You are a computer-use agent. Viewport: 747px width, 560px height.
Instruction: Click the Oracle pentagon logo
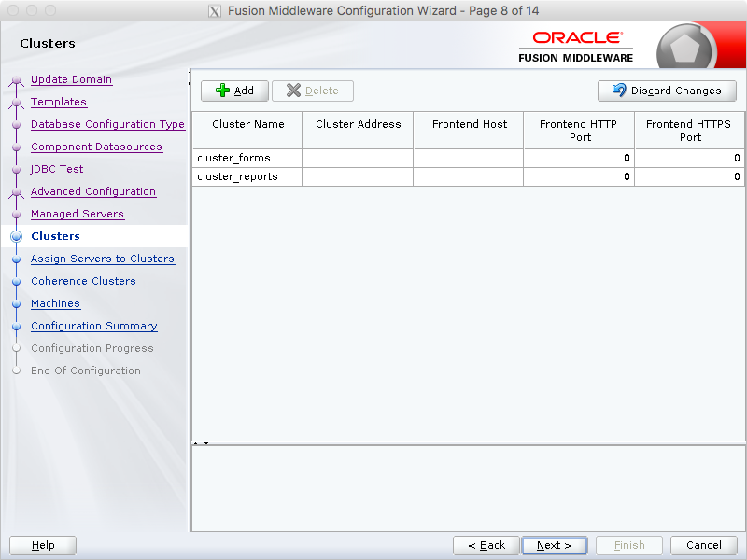[x=684, y=49]
